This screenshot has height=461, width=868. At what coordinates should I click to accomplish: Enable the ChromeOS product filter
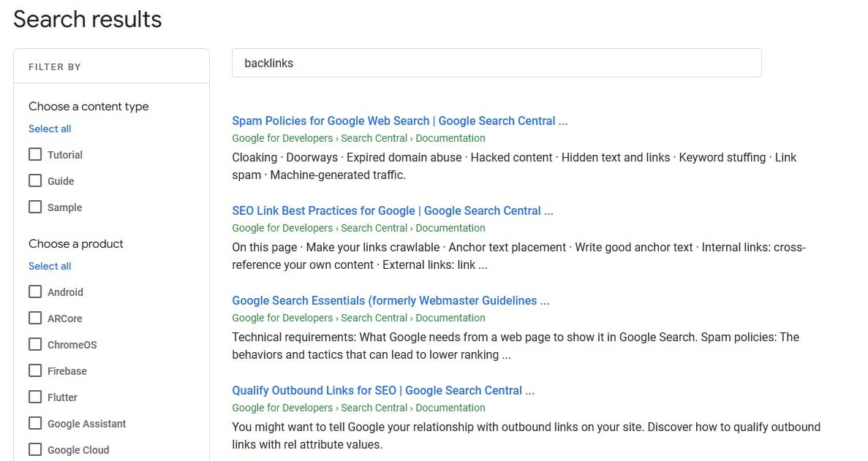pos(34,344)
